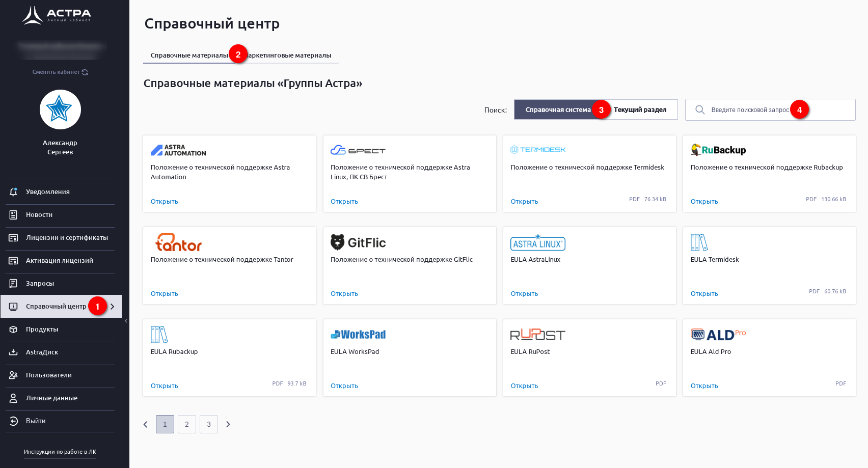Screen dimensions: 868x468
Task: Click the Logout icon in the sidebar
Action: 14,421
